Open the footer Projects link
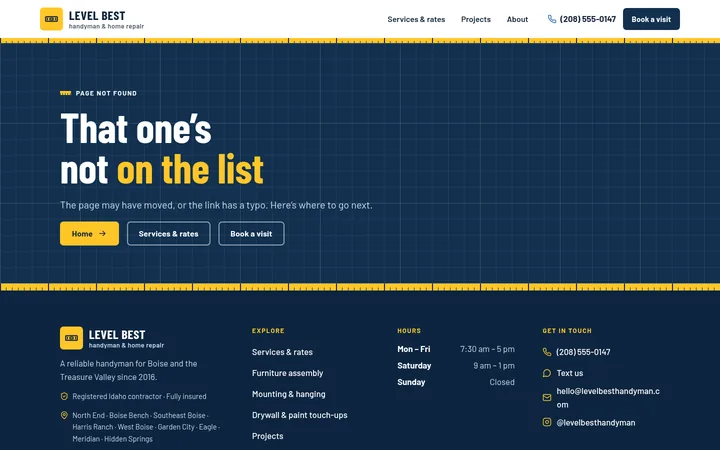The image size is (720, 450). click(x=267, y=436)
